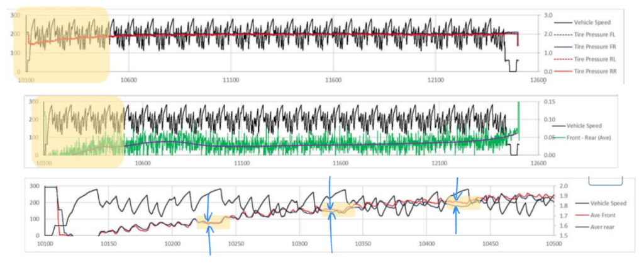Click the small yellow highlight near 10325

tap(338, 211)
